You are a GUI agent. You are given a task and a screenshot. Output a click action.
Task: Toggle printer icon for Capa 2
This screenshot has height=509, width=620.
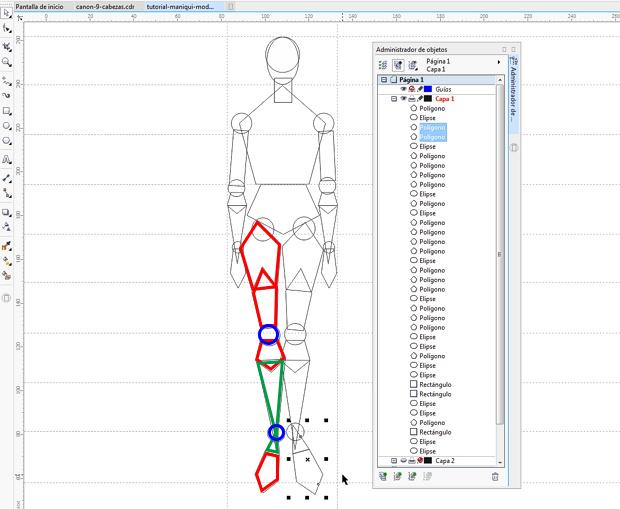click(412, 461)
